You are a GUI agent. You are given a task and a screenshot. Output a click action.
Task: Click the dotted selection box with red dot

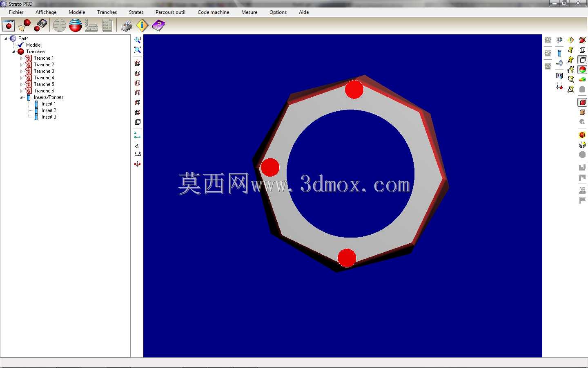[559, 86]
